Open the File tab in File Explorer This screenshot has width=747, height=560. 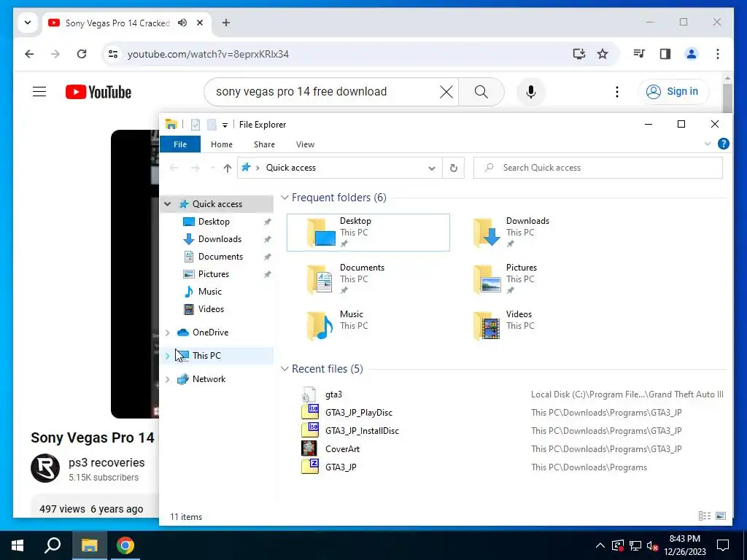[x=180, y=144]
